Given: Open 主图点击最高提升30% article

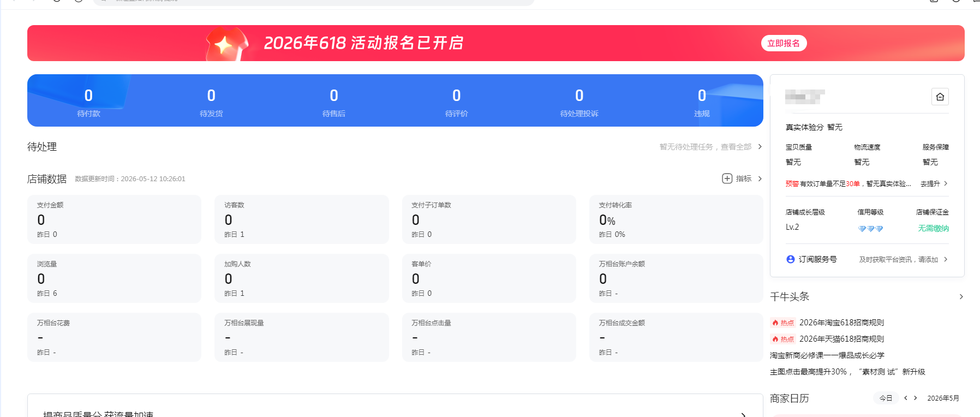Looking at the screenshot, I should [847, 372].
